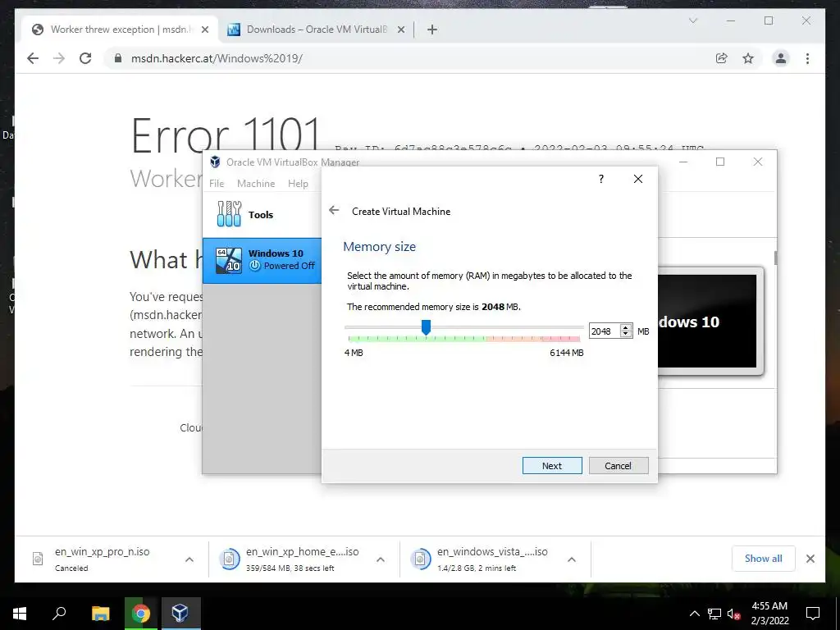The height and width of the screenshot is (630, 840).
Task: Reload the page in Chrome
Action: point(85,58)
